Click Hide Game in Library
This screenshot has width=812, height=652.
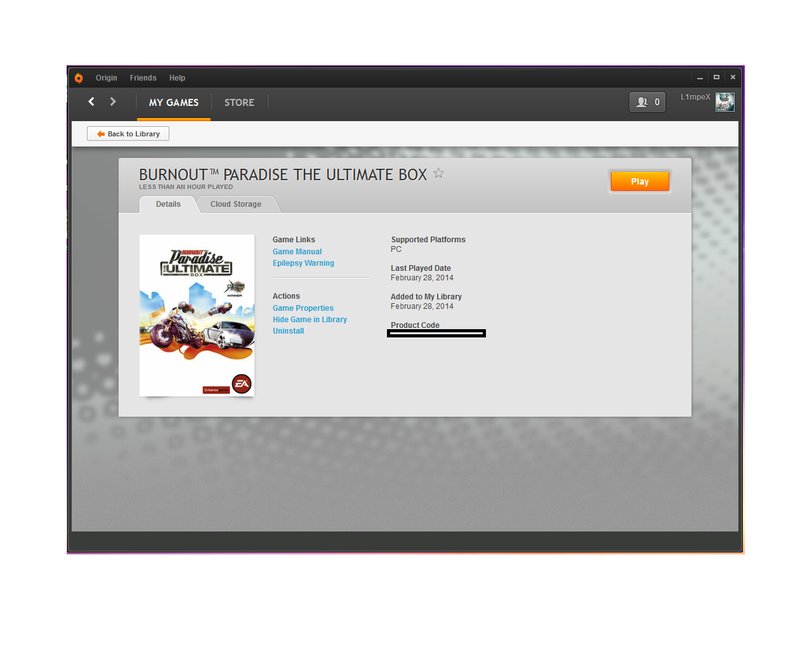310,320
